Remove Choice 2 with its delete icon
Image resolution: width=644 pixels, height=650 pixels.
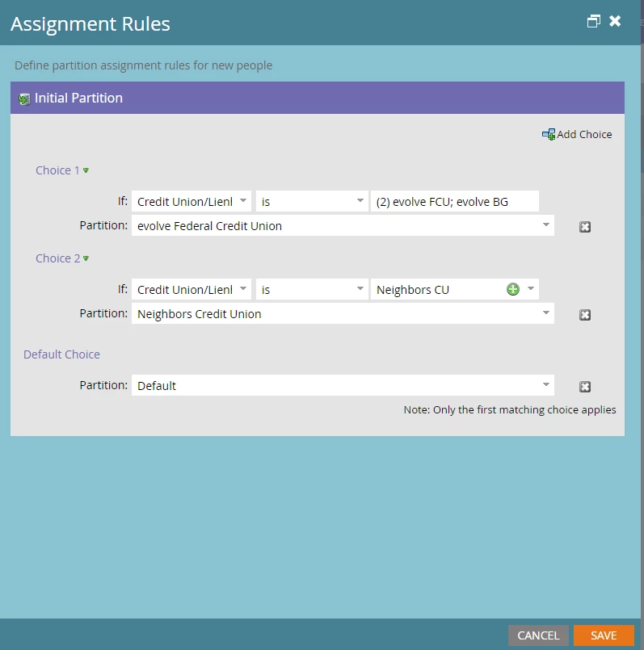[x=585, y=315]
